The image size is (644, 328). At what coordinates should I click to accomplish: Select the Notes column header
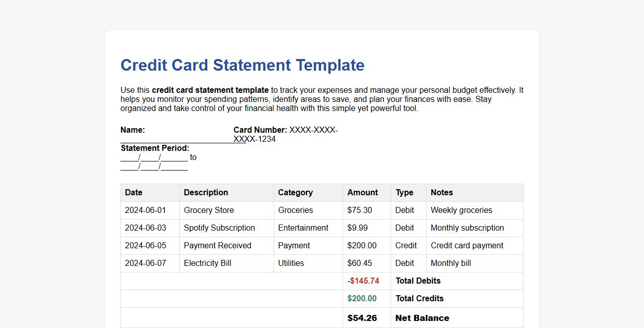point(441,192)
